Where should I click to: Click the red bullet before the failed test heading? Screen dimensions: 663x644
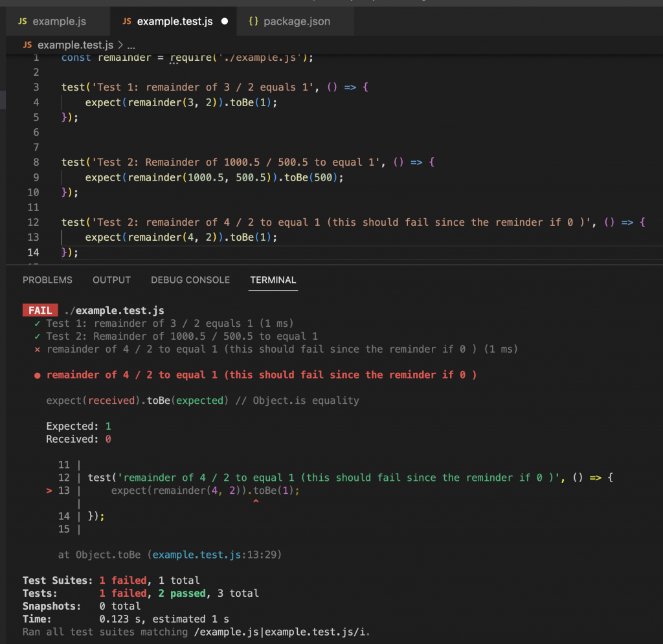38,375
